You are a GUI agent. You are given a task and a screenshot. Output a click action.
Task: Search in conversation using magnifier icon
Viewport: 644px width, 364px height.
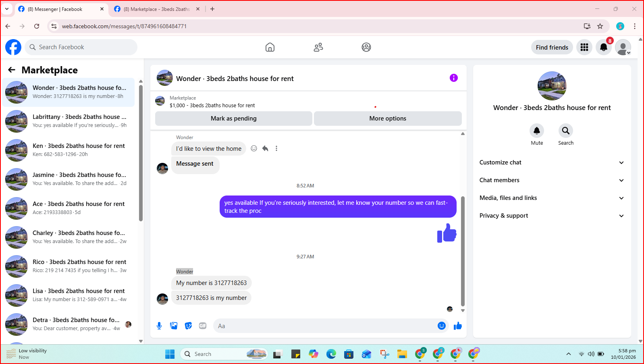(x=566, y=131)
